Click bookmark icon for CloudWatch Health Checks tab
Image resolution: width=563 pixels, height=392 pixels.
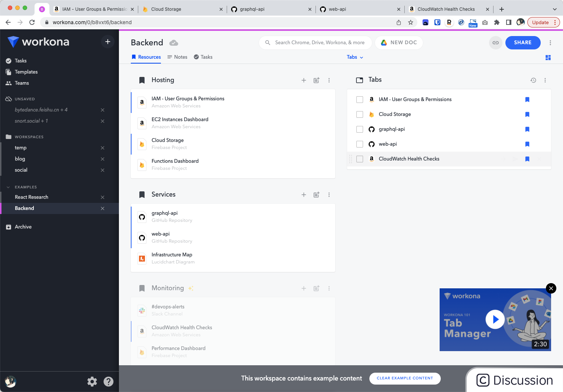(x=527, y=159)
